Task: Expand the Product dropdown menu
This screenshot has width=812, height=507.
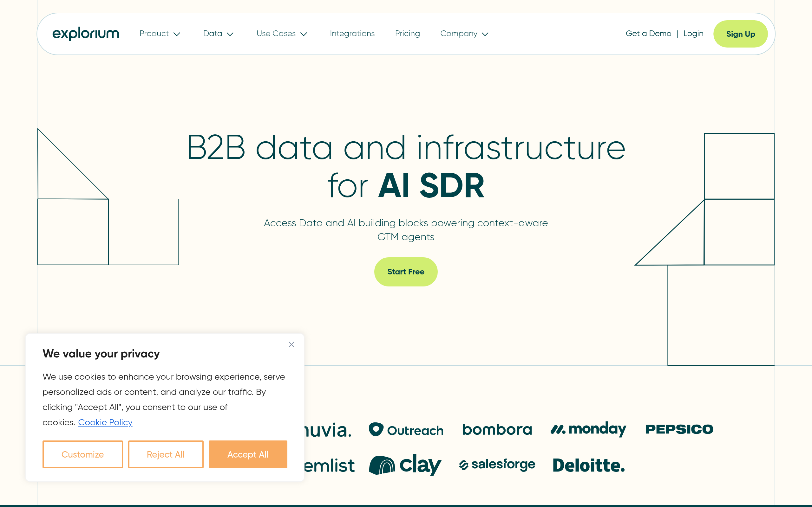Action: [x=160, y=34]
